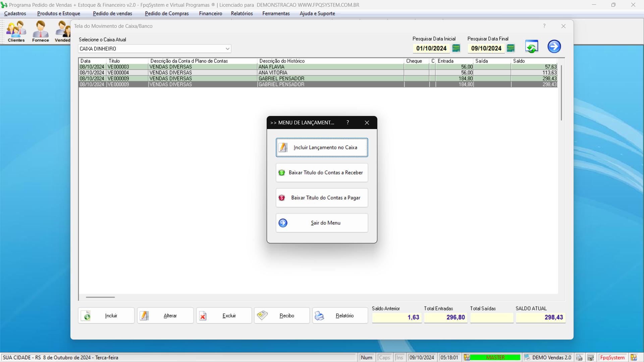
Task: Open calendar picker for Data Inicial
Action: [x=456, y=48]
